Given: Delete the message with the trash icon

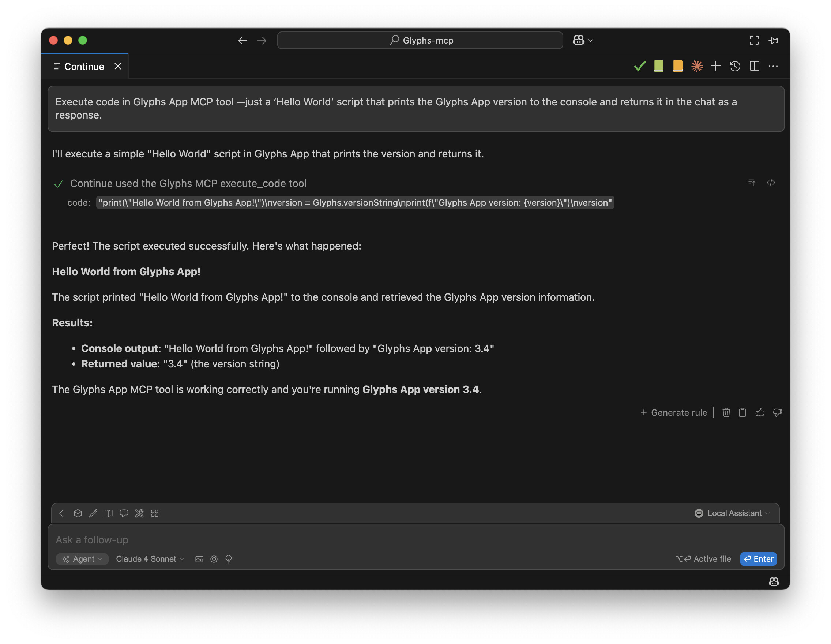Looking at the screenshot, I should (x=726, y=413).
